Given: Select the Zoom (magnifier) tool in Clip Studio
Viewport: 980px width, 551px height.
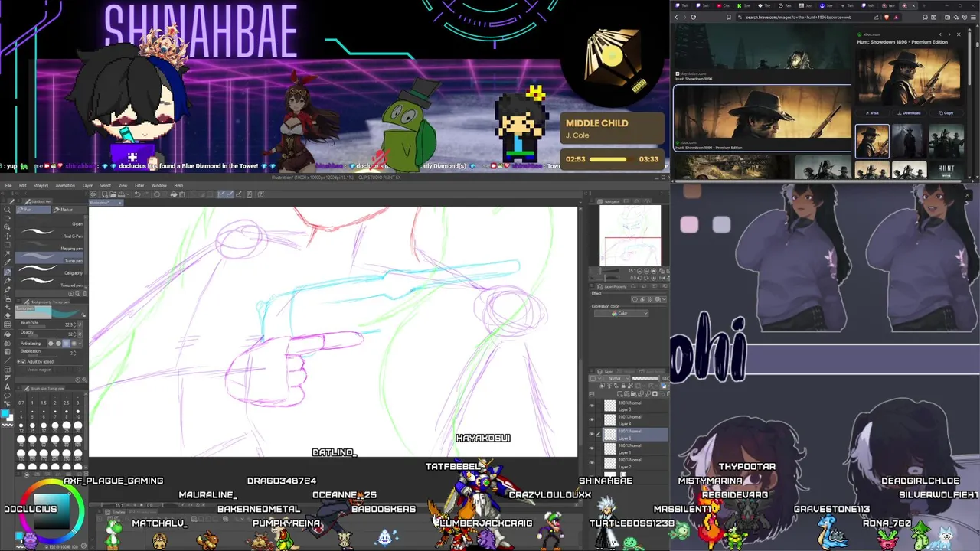Looking at the screenshot, I should pos(7,210).
